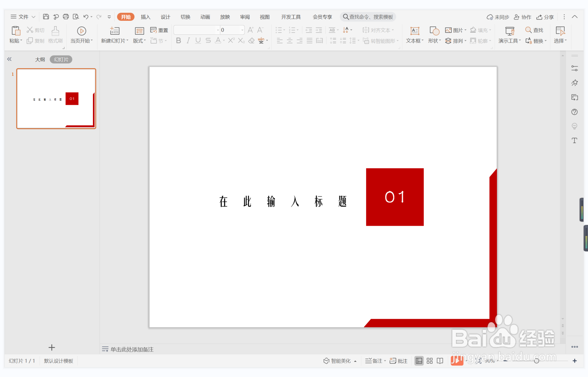
Task: Switch to the 大纲 outline tab
Action: tap(40, 59)
